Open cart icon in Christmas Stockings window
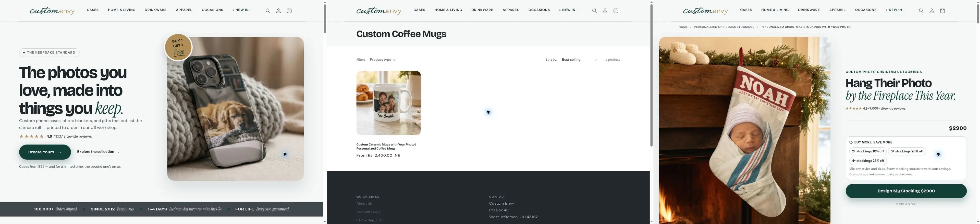980x224 pixels. tap(943, 11)
